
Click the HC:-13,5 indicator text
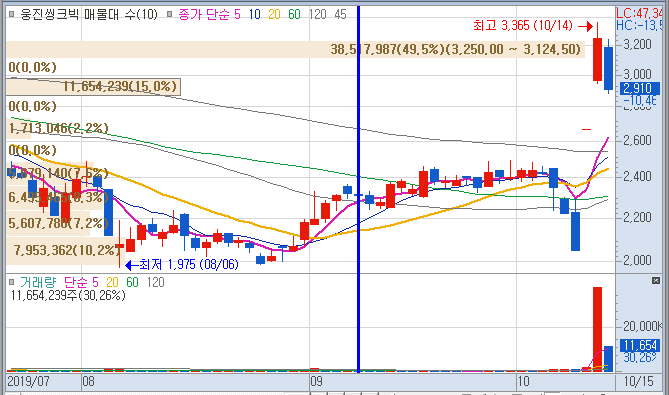[x=640, y=26]
